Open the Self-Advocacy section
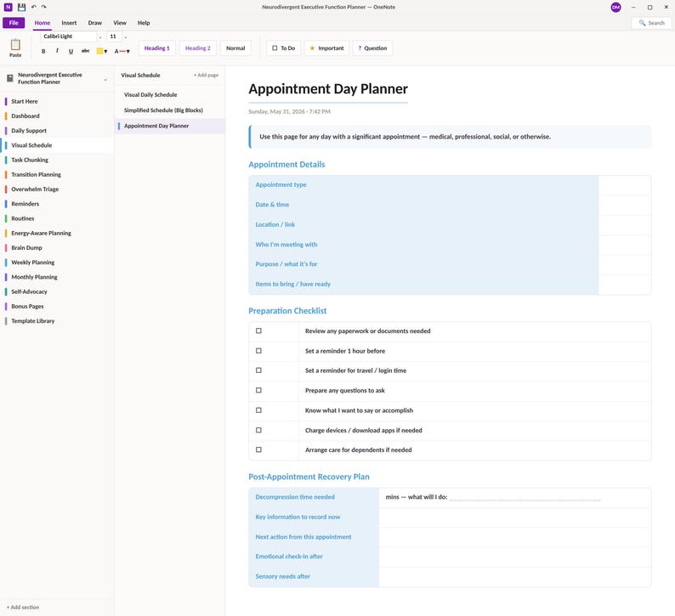 tap(57, 291)
